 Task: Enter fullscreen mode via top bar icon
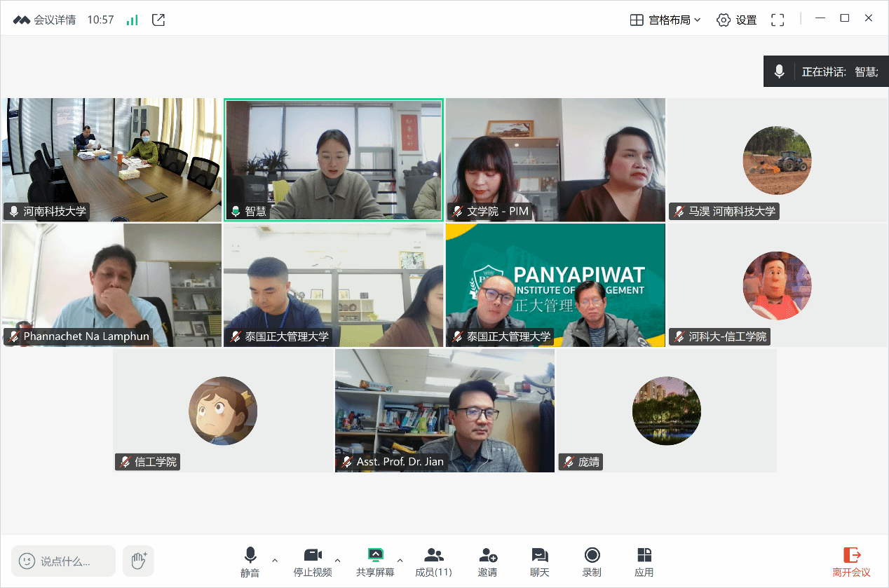(x=778, y=20)
